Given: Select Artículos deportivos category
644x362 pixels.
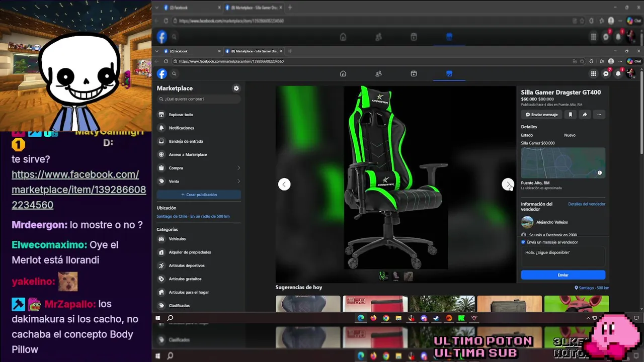Looking at the screenshot, I should pos(199,265).
